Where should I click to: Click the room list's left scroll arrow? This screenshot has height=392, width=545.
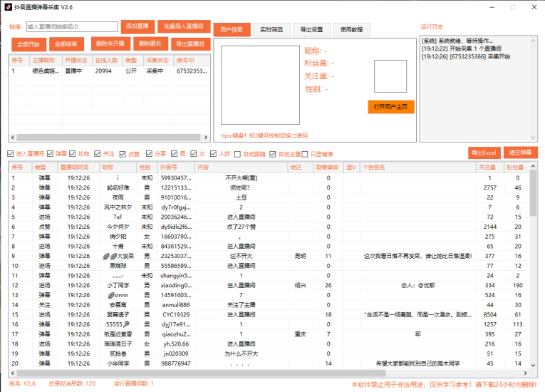pos(13,138)
